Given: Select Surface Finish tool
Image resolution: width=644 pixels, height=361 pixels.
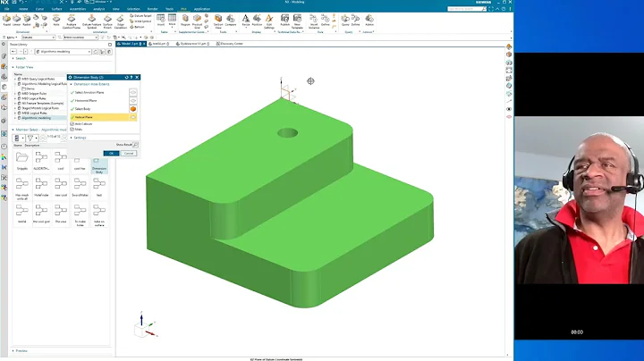Looking at the screenshot, I should coord(107,21).
